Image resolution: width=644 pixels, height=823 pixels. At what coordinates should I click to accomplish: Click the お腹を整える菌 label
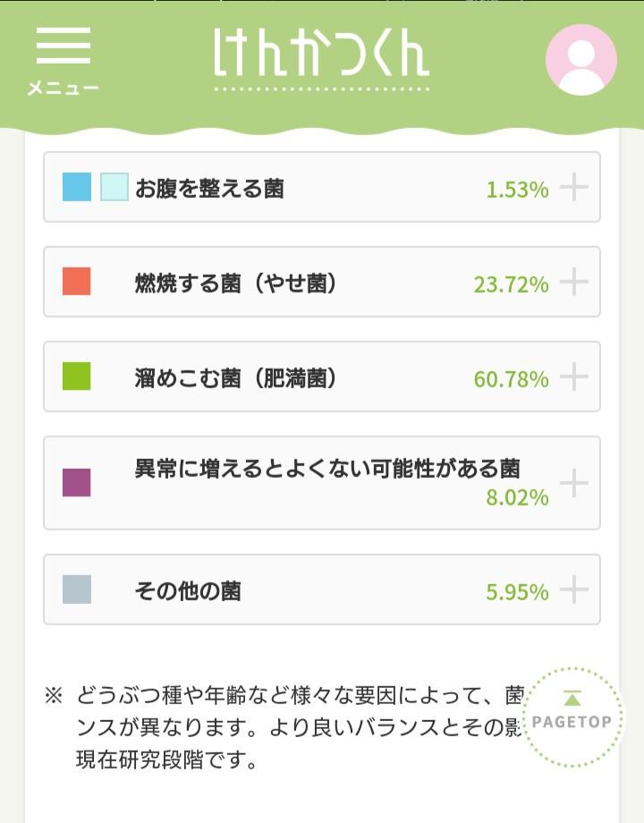coord(209,189)
